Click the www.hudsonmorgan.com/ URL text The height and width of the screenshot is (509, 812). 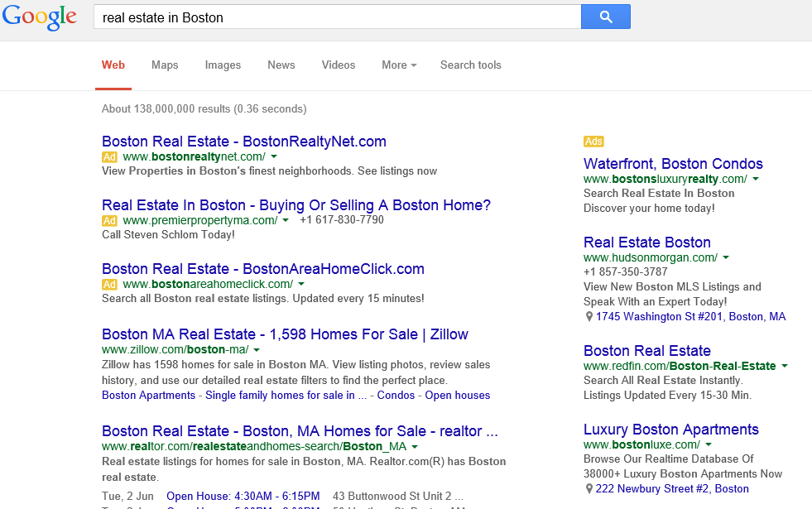[x=651, y=257]
